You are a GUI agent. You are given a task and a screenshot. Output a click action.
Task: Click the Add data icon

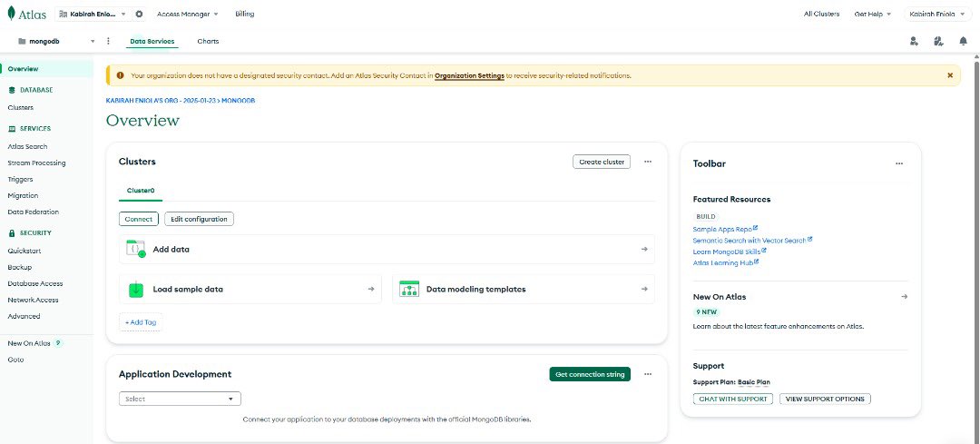point(135,249)
